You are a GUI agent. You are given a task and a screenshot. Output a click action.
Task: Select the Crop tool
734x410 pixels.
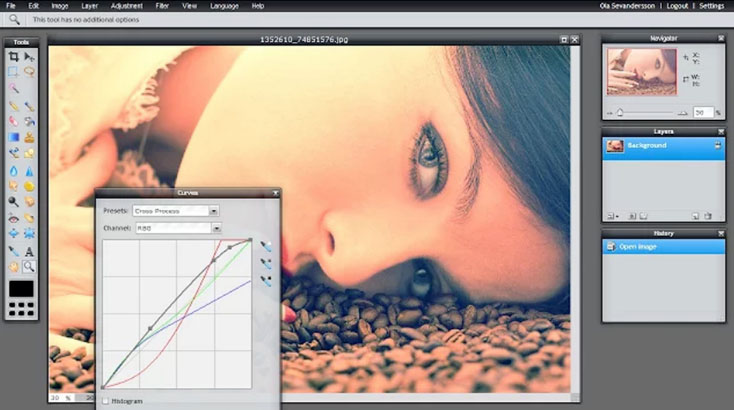(13, 57)
